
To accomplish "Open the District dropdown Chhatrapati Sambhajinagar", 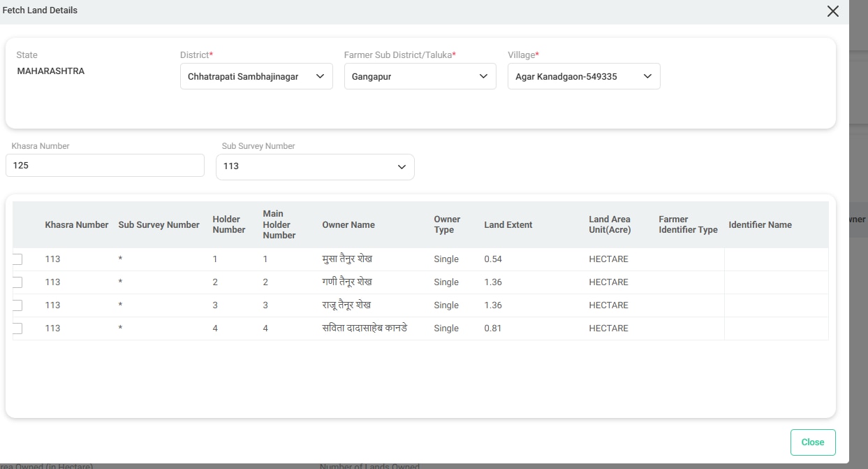I will pyautogui.click(x=256, y=76).
